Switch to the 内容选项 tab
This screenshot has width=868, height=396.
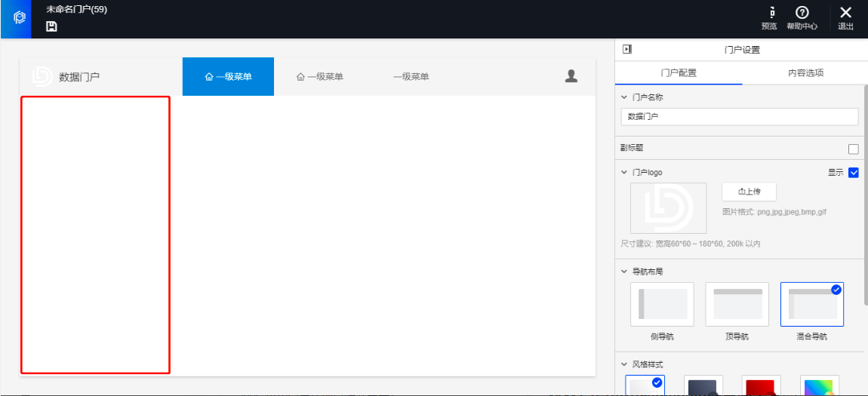[805, 73]
